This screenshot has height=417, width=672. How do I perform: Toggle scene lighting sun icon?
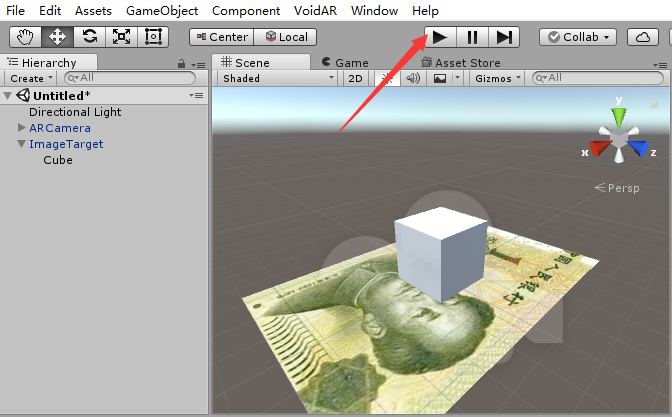[387, 78]
